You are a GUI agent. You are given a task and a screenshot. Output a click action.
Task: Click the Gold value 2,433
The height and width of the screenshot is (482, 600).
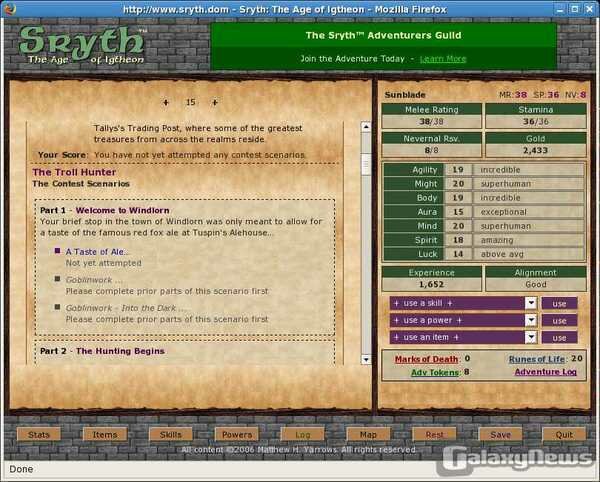pyautogui.click(x=535, y=150)
